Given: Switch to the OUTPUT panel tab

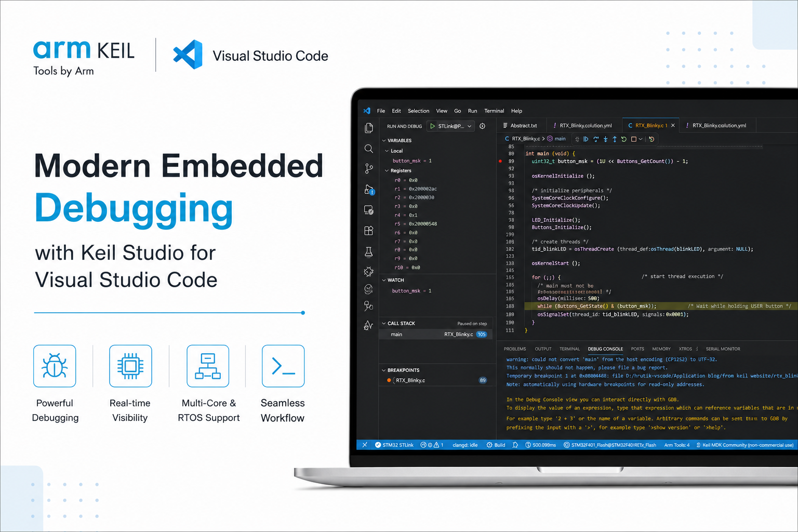Looking at the screenshot, I should click(543, 349).
